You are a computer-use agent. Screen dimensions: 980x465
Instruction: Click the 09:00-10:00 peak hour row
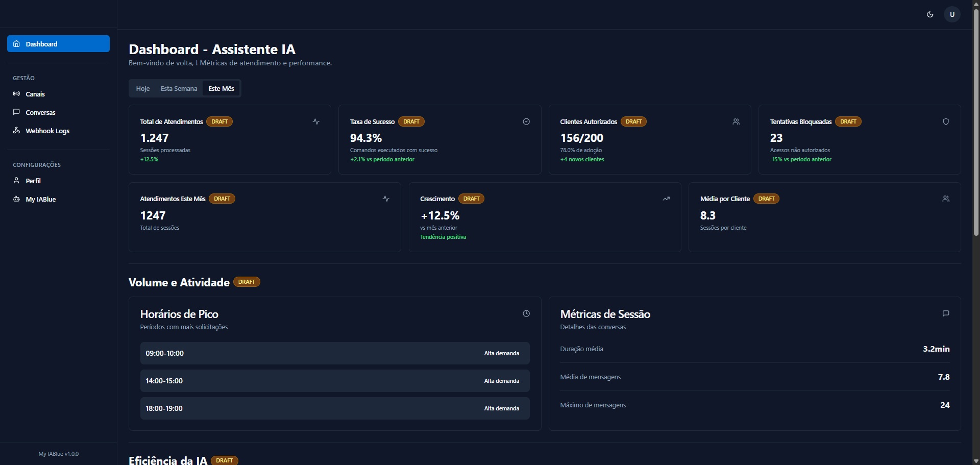click(x=334, y=353)
